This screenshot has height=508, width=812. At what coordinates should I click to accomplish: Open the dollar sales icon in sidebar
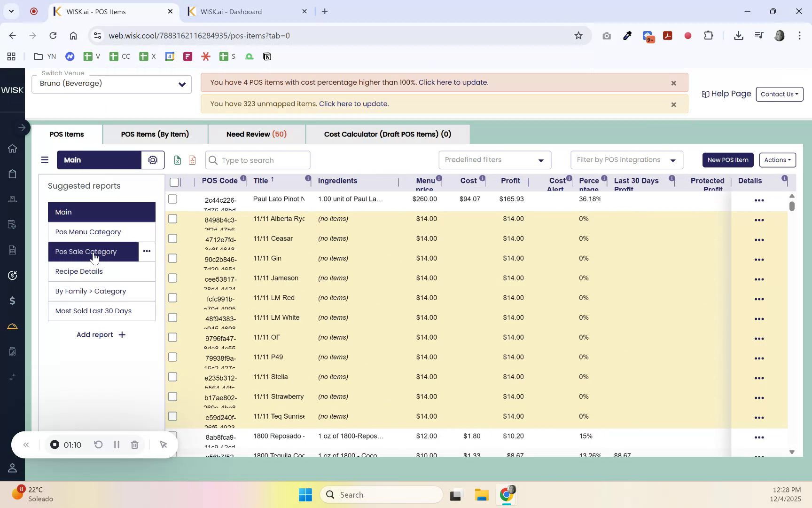(x=12, y=301)
